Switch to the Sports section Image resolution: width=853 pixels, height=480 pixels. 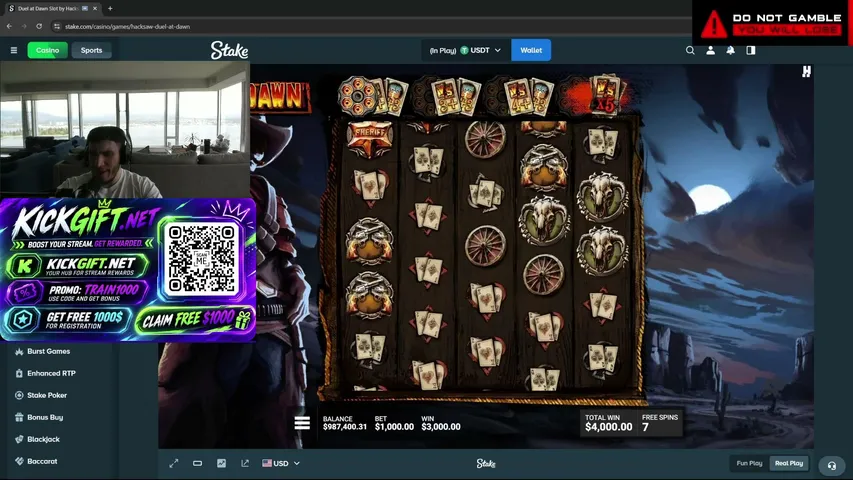[x=91, y=50]
